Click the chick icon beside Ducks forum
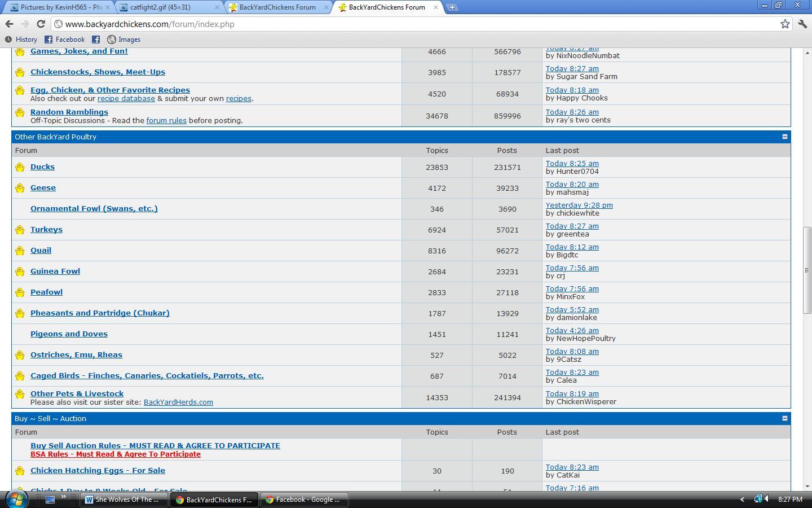Screen dimensions: 812x508 (x=20, y=167)
